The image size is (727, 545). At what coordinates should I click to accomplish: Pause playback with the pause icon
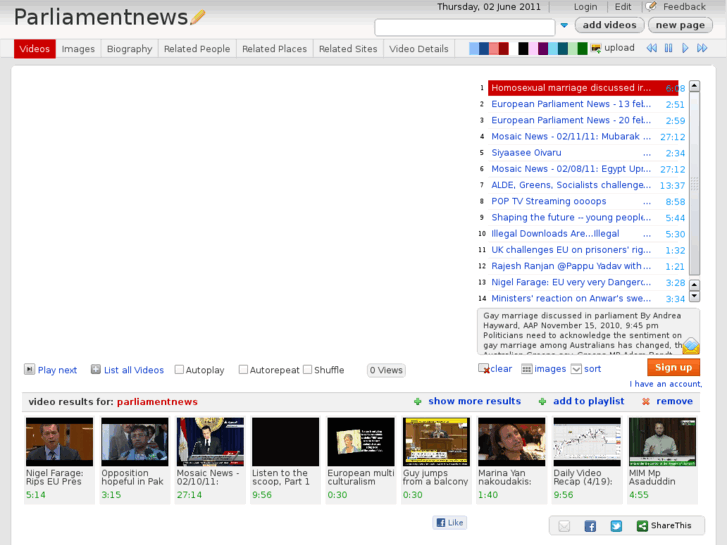tap(668, 48)
